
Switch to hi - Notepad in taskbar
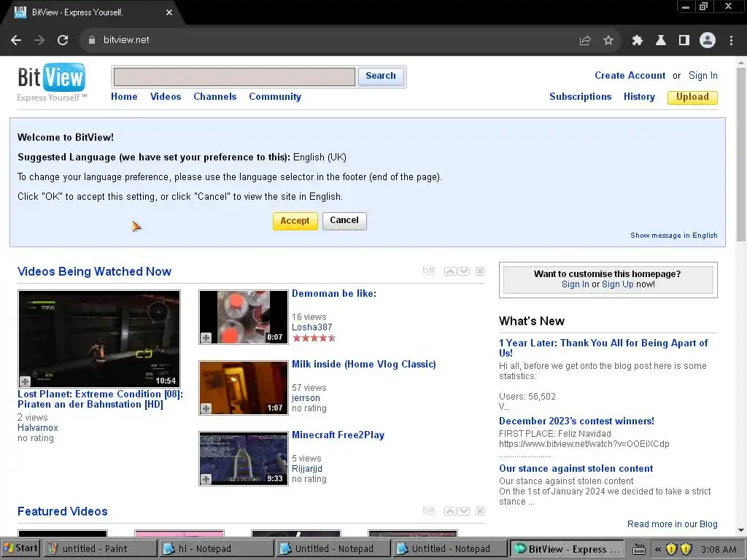[216, 548]
